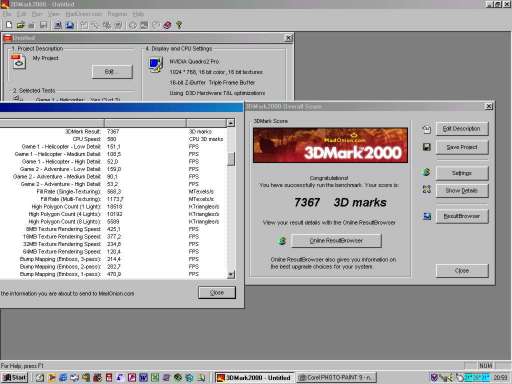Click the system tray clock showing 20:59
Viewport: 512px width, 384px height.
click(500, 377)
